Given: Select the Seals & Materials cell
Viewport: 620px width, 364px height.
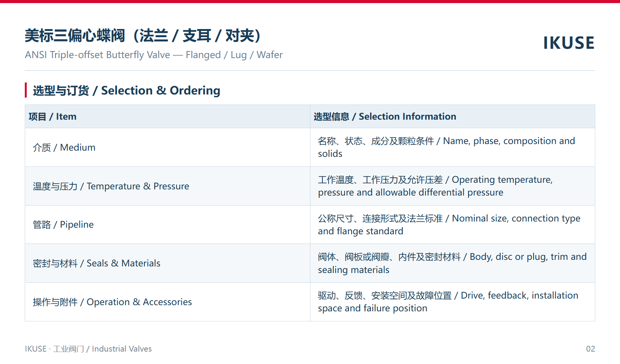Looking at the screenshot, I should (167, 263).
